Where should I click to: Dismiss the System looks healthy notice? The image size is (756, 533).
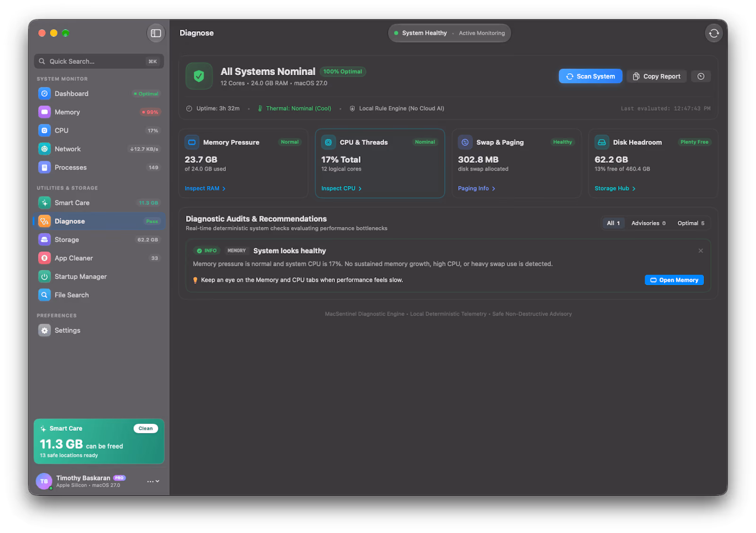(x=701, y=251)
